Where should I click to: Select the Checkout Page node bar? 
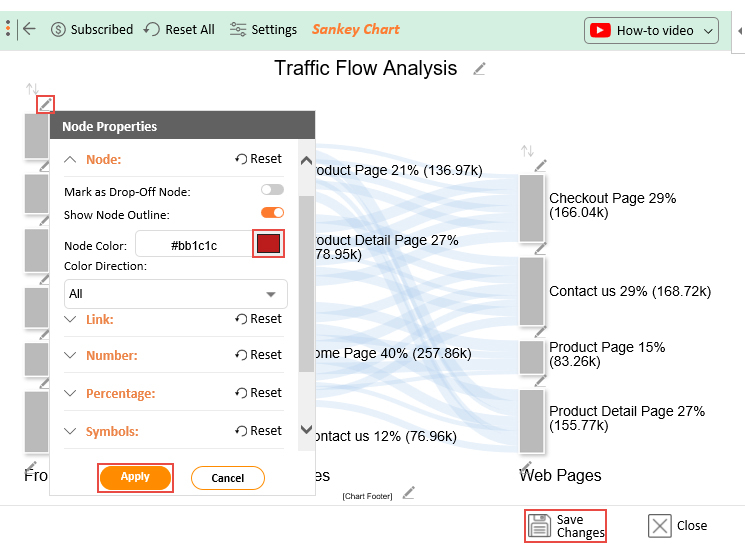(x=532, y=208)
